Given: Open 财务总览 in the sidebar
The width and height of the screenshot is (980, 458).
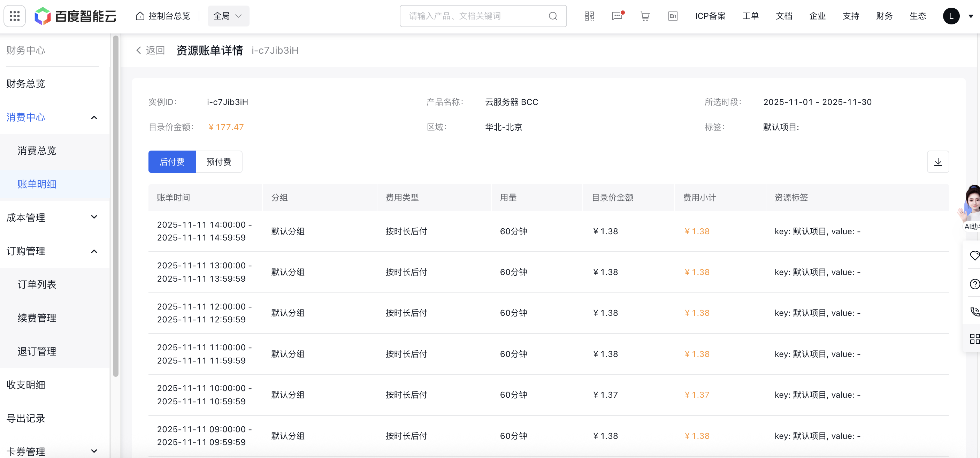Looking at the screenshot, I should click(26, 84).
